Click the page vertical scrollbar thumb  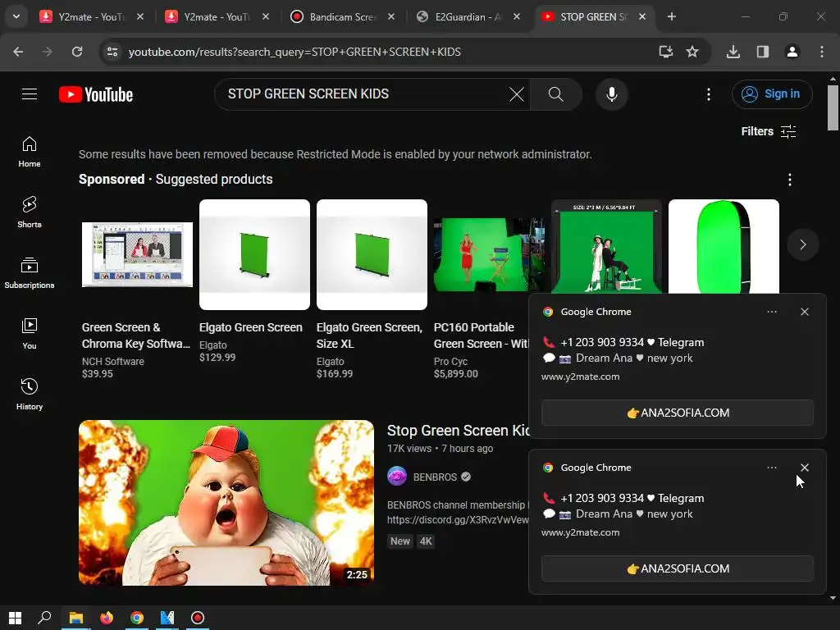pos(833,107)
